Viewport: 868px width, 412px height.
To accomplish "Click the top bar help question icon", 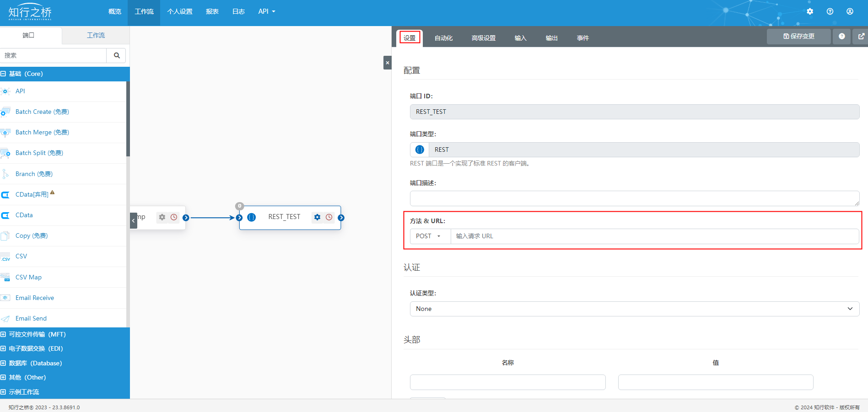I will coord(830,11).
